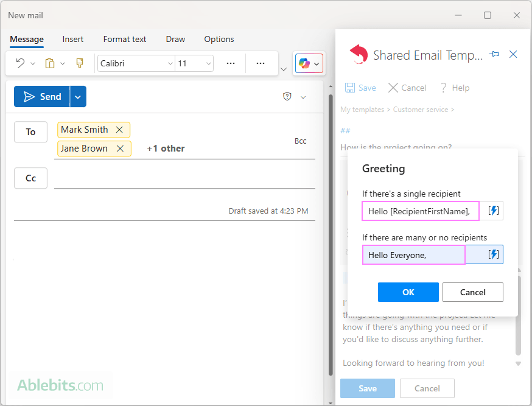Click the Bcc link
Viewport: 532px width, 406px height.
301,141
